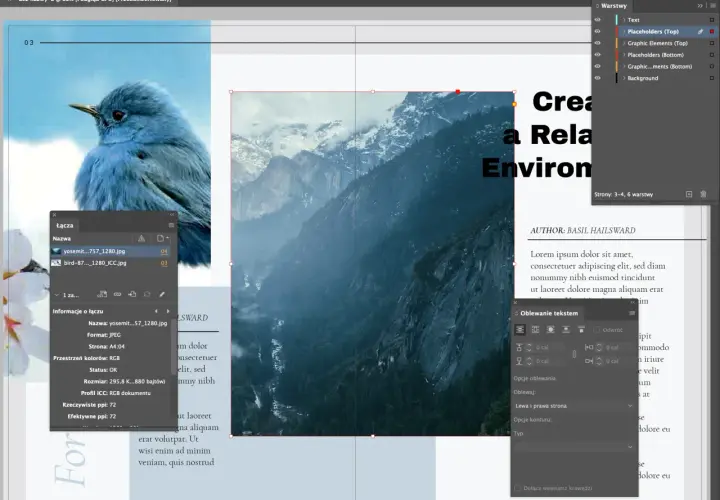
Task: Collapse the 1 za... link info section
Action: pos(57,295)
